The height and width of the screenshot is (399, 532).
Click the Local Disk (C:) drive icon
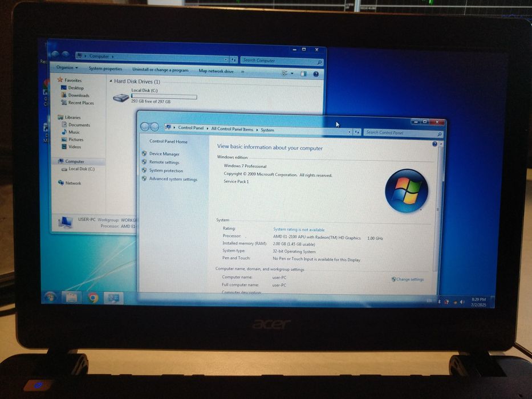point(121,97)
